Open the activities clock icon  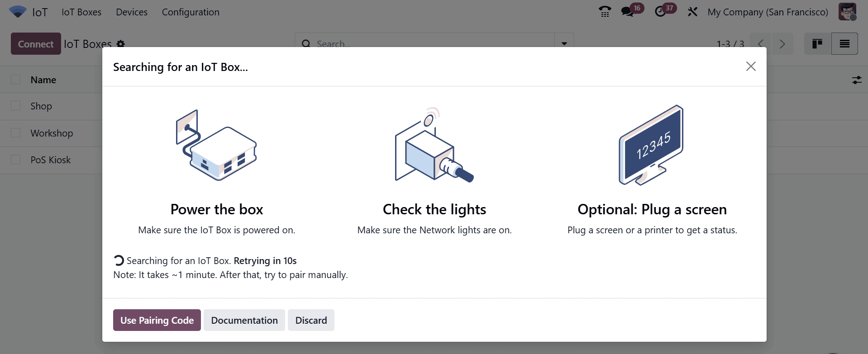tap(661, 12)
